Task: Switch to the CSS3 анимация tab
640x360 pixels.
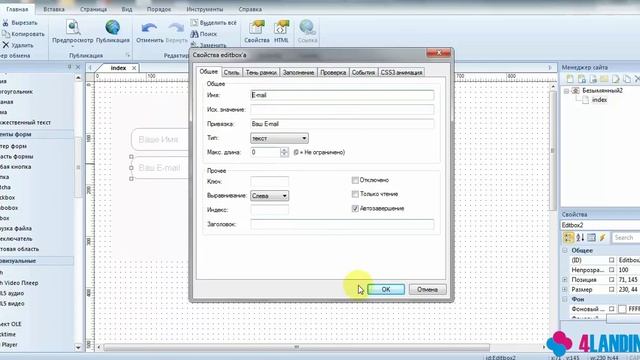Action: coord(401,73)
